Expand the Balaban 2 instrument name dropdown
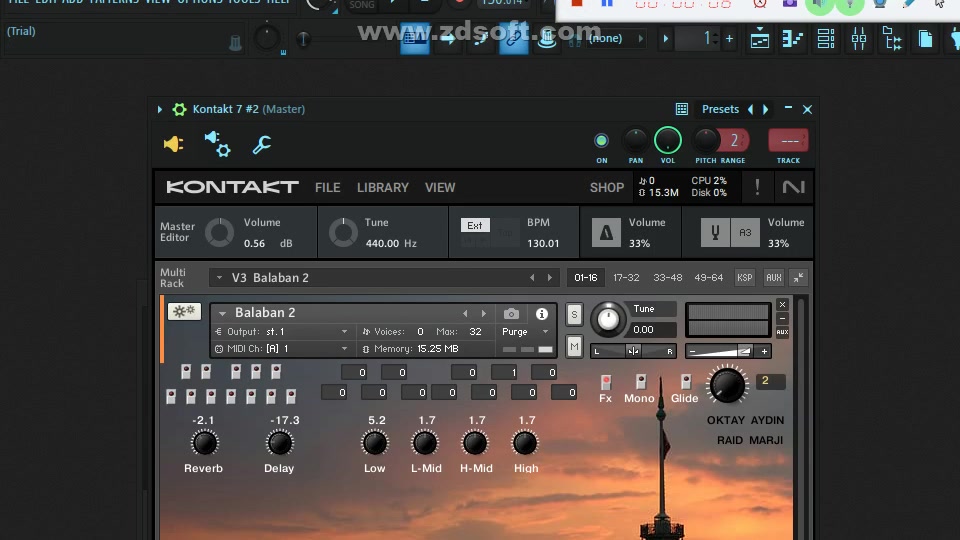The image size is (960, 540). click(222, 313)
